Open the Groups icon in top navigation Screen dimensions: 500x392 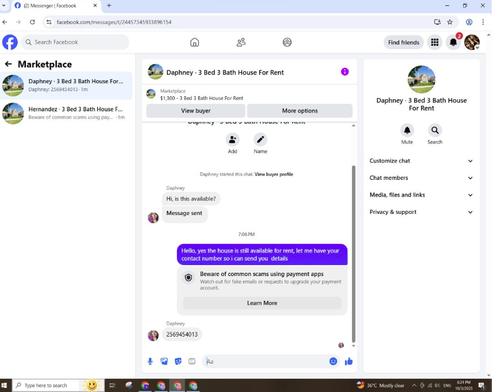click(x=287, y=42)
